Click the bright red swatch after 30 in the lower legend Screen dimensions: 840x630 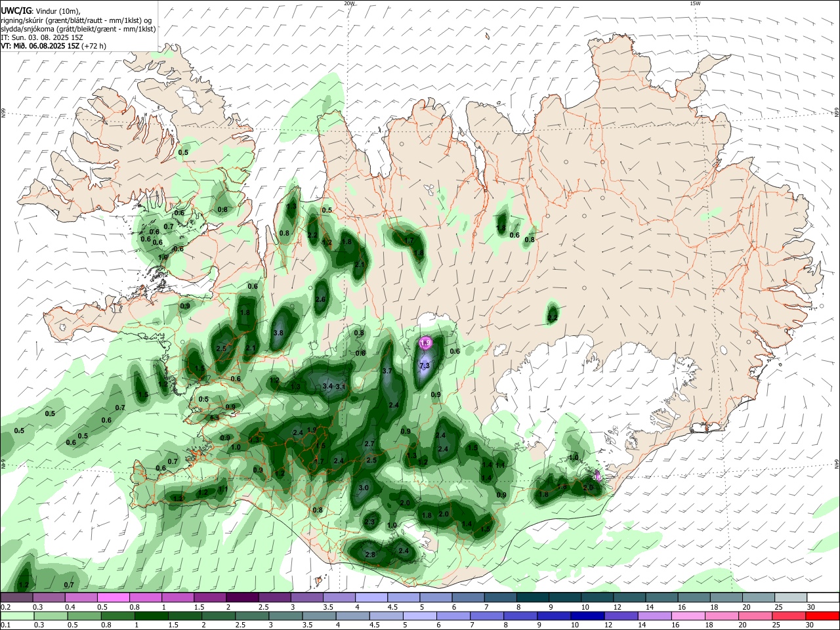[823, 616]
